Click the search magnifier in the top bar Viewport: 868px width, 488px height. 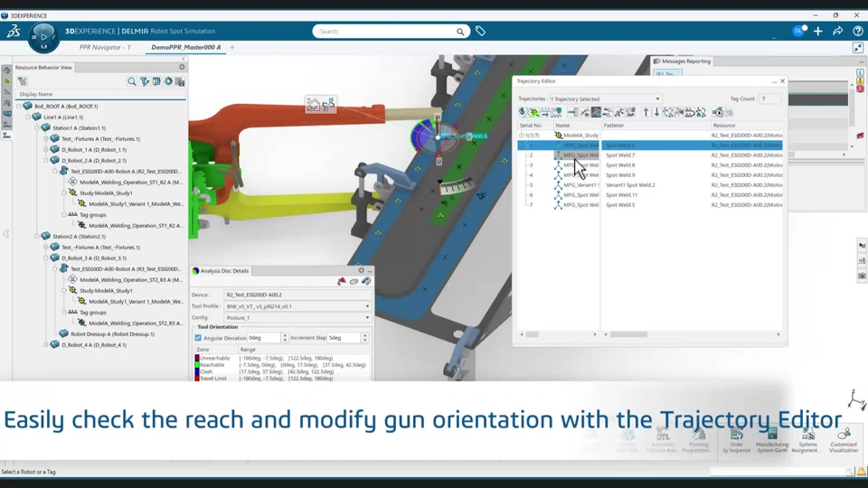(x=460, y=32)
